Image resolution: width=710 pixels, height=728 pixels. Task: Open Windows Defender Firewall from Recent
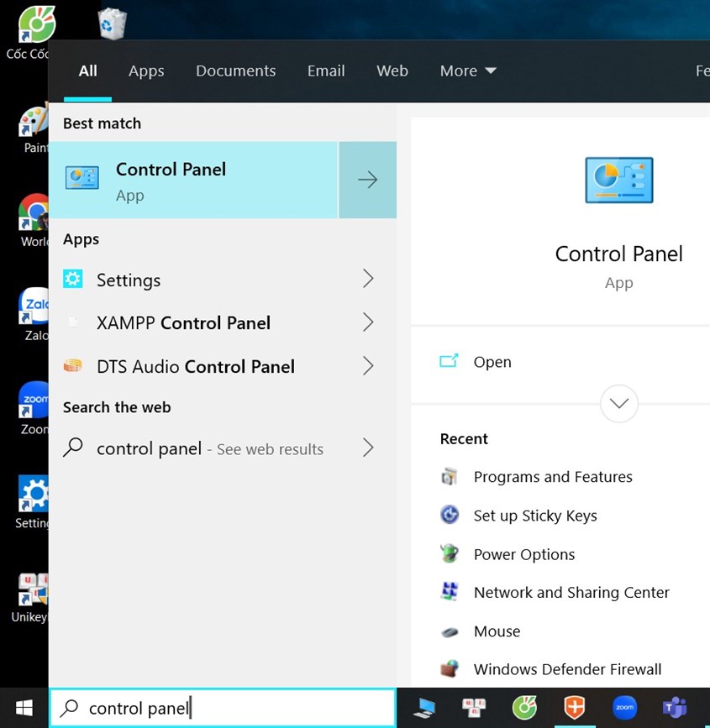(567, 669)
